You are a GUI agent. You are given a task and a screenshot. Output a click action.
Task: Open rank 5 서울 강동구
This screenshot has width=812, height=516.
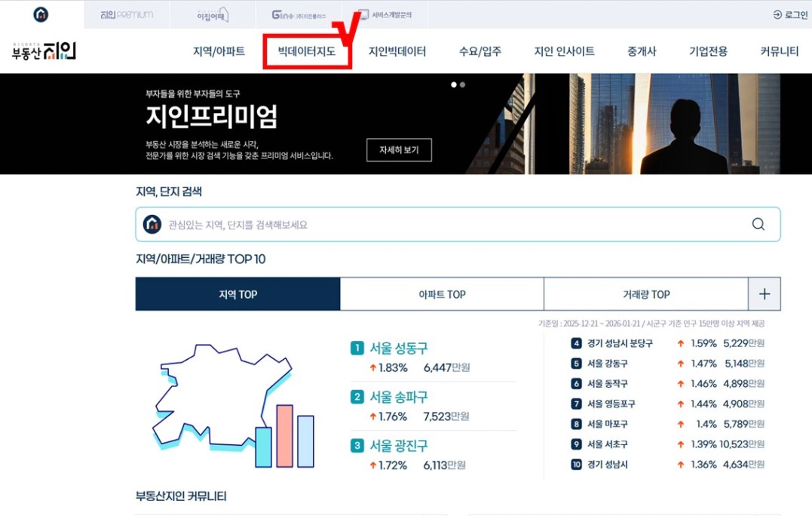tap(607, 364)
